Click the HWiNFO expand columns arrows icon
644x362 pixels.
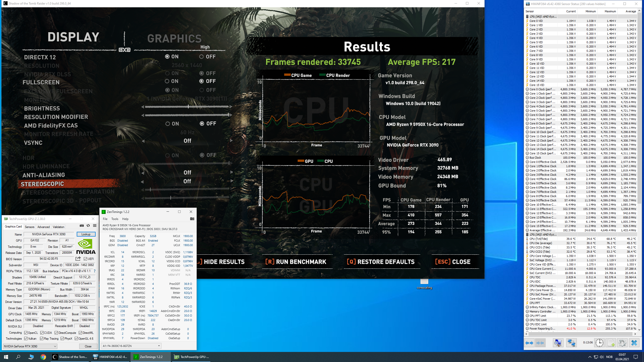coord(529,343)
